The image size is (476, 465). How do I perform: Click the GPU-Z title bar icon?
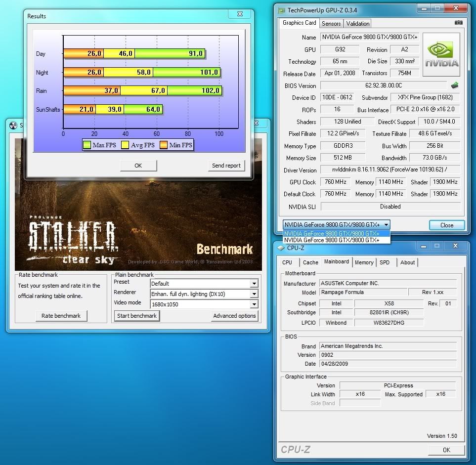coord(282,10)
